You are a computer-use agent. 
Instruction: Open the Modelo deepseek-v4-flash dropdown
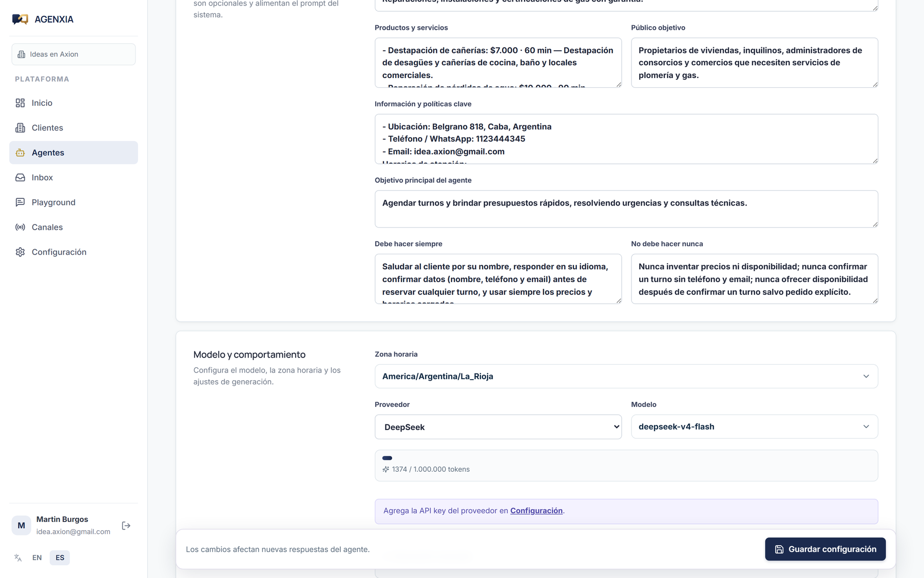pyautogui.click(x=755, y=427)
